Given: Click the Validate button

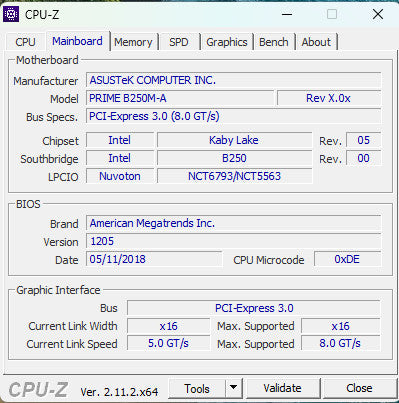Looking at the screenshot, I should (282, 388).
